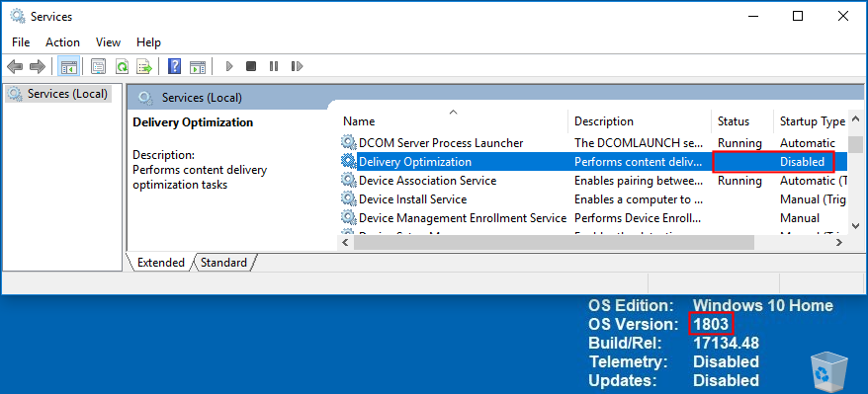Open the View menu
The image size is (868, 394).
108,42
